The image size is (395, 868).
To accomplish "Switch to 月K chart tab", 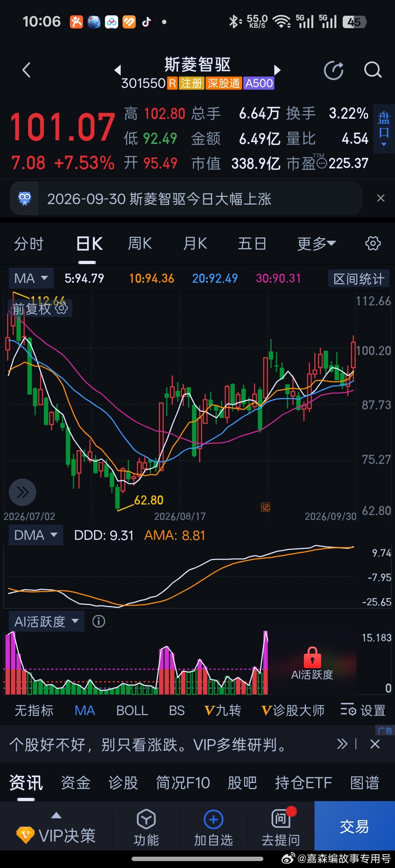I will point(195,243).
